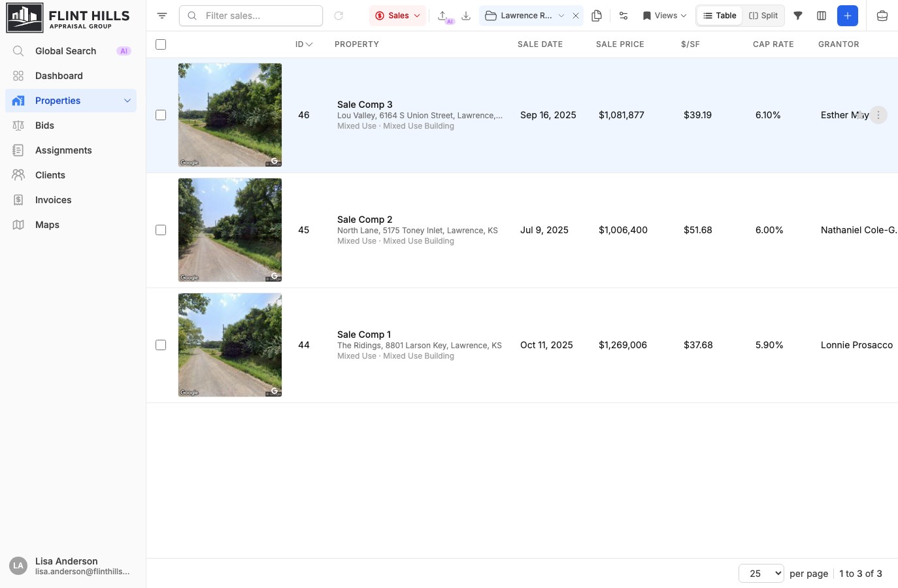Screen dimensions: 898x588
Task: Open the Sale Comp 2 street view thumbnail
Action: (230, 230)
